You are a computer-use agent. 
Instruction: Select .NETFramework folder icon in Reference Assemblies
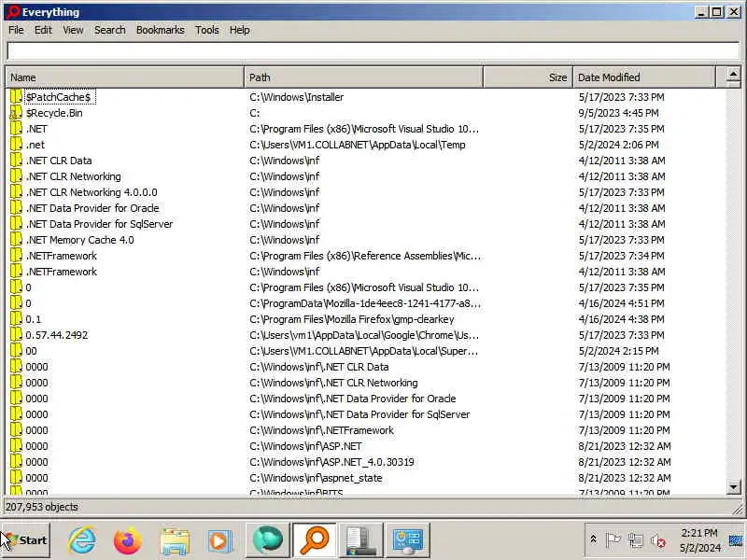(16, 256)
